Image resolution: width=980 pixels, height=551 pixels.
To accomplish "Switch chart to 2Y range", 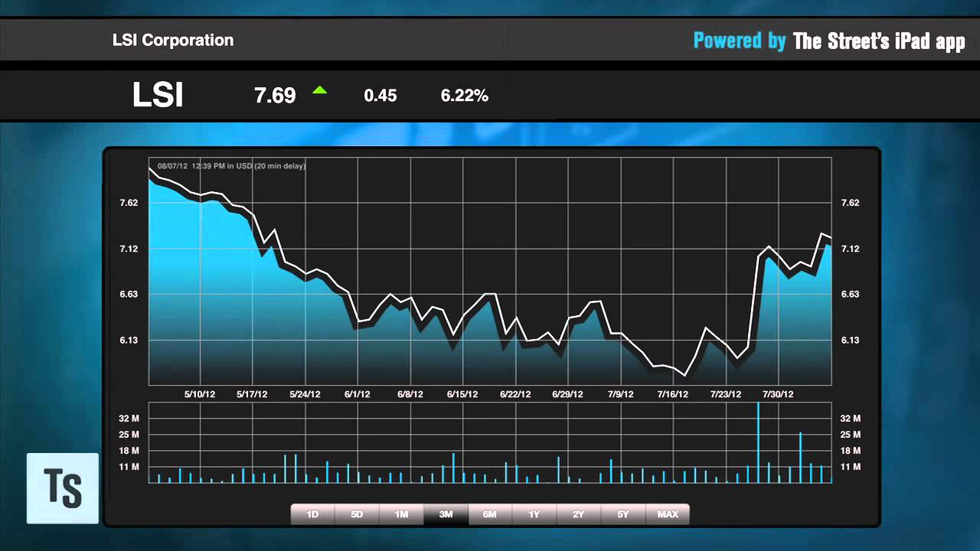I will pos(579,514).
